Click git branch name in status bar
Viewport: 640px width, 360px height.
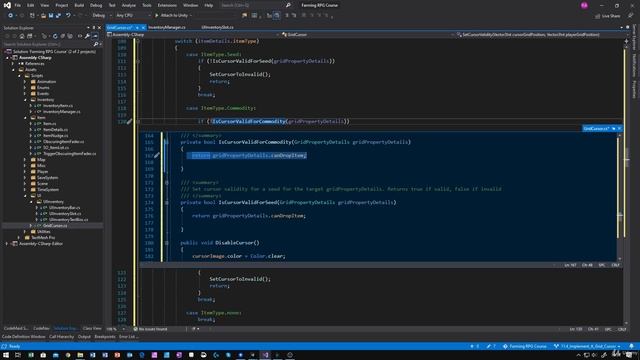tap(587, 347)
